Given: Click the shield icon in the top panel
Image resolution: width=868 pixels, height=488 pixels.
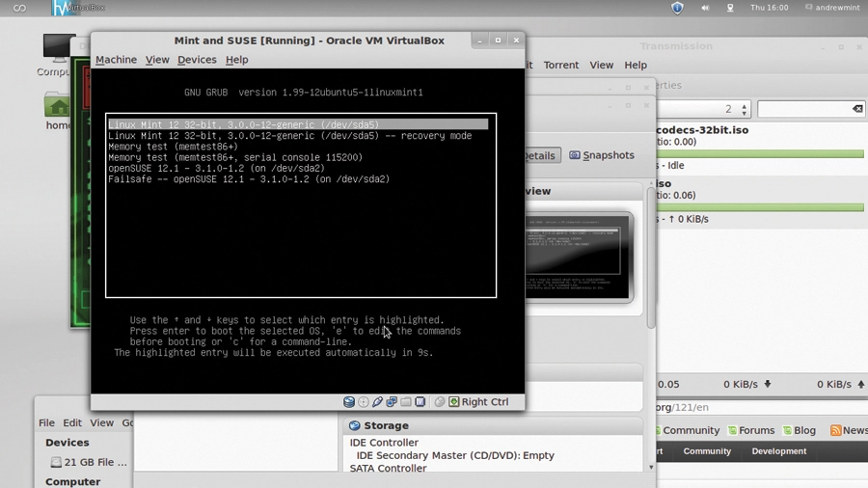Looking at the screenshot, I should tap(677, 8).
